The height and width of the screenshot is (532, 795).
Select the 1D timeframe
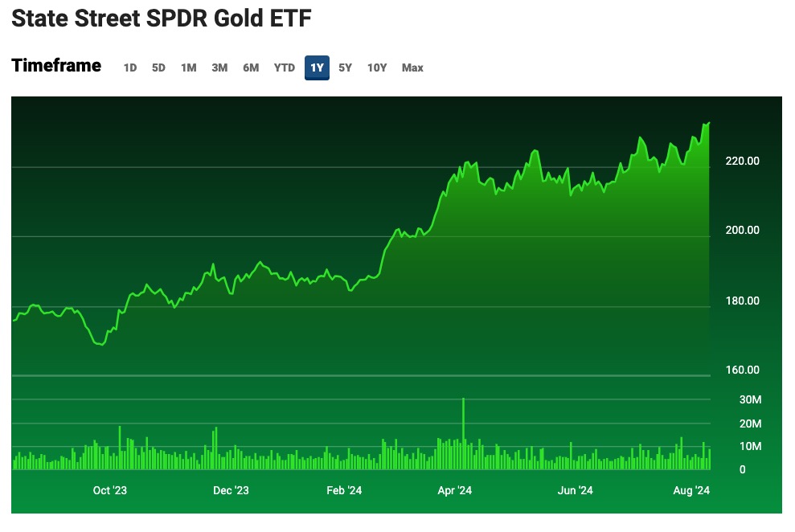point(130,68)
